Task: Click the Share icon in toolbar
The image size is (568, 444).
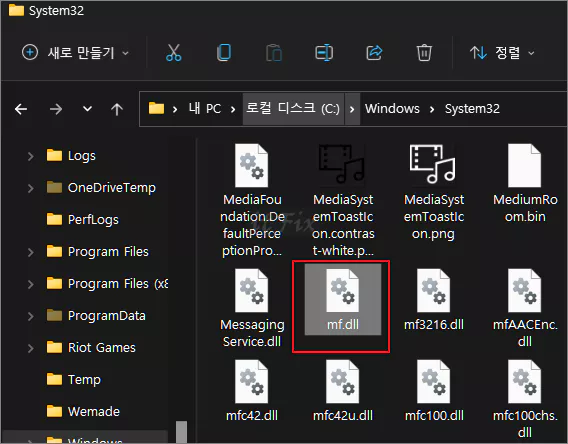Action: [374, 53]
